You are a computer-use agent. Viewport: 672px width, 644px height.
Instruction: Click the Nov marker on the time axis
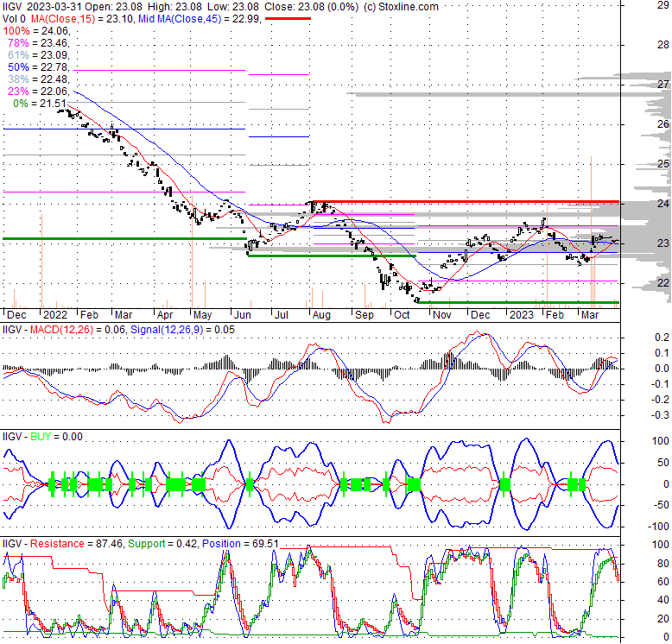[442, 315]
